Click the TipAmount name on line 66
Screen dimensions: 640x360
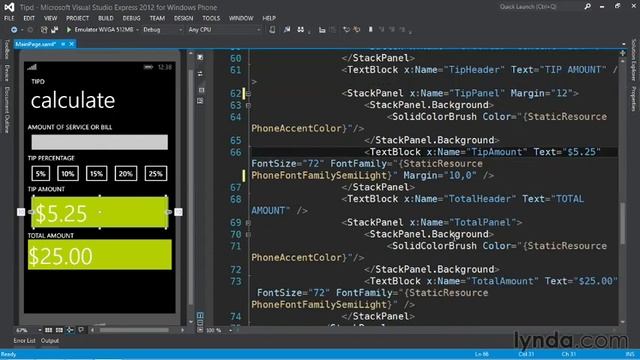pyautogui.click(x=496, y=152)
